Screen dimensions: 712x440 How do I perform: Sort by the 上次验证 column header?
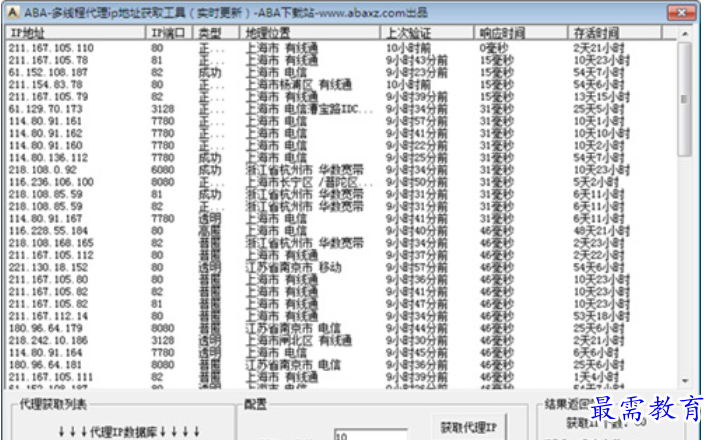tap(427, 33)
